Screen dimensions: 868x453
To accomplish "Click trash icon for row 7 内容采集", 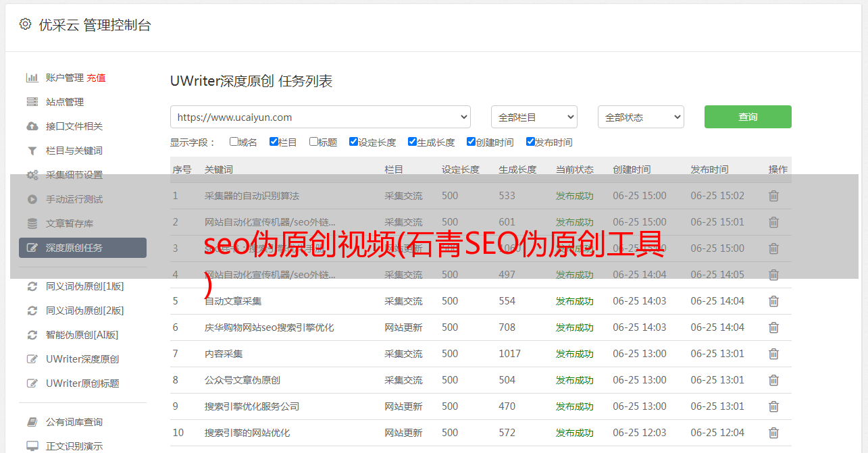I will [x=773, y=354].
